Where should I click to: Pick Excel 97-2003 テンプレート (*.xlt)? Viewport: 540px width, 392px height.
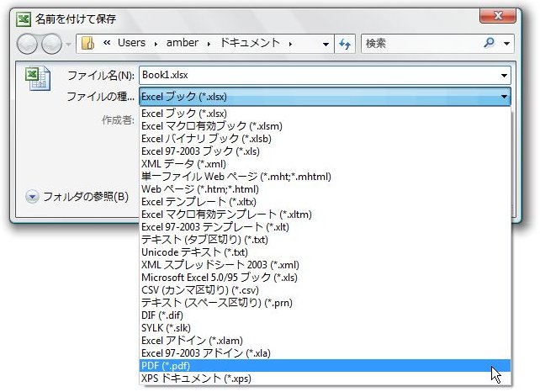[326, 227]
